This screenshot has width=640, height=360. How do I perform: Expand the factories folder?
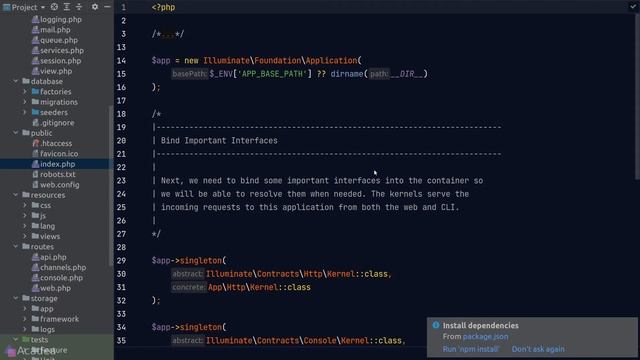(x=25, y=91)
